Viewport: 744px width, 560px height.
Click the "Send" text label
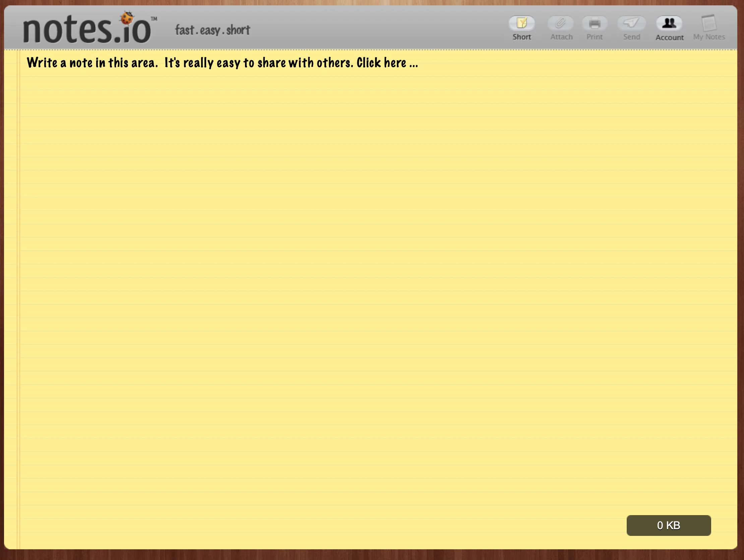pyautogui.click(x=631, y=37)
